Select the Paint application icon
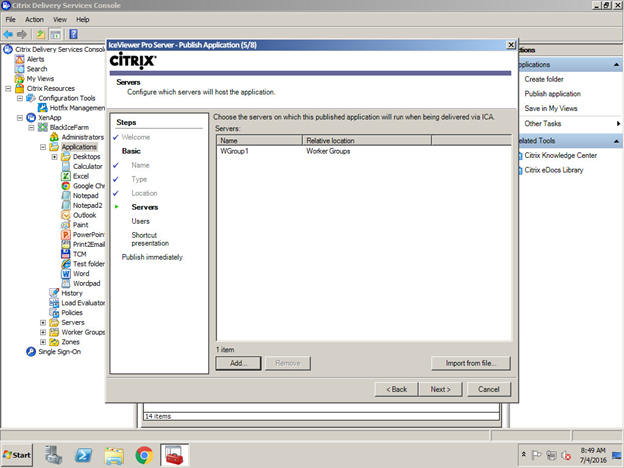The width and height of the screenshot is (624, 468). pos(66,225)
